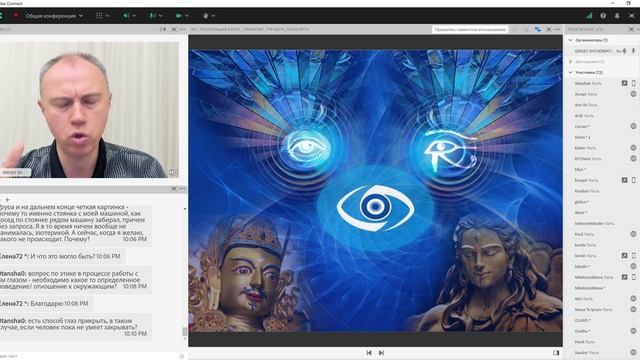Screen dimensions: 640x360
Task: Click the raise hand status icon
Action: pyautogui.click(x=205, y=16)
